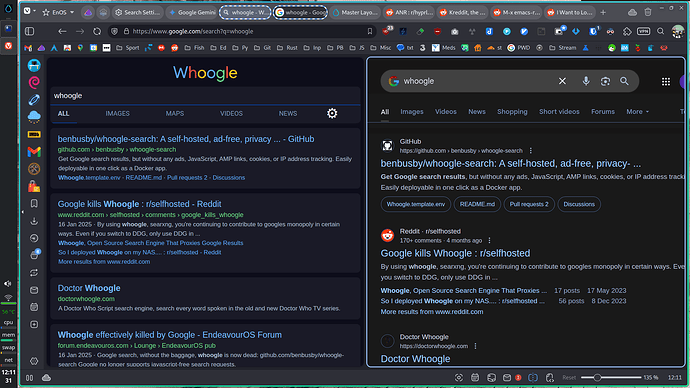Open the Google apps grid
Viewport: 690px width, 388px height.
(x=666, y=81)
